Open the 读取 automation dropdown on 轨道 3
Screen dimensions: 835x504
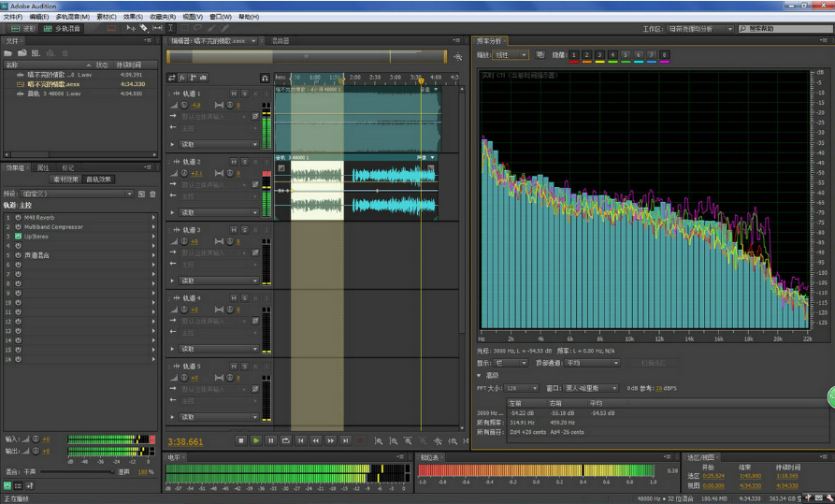tap(220, 281)
